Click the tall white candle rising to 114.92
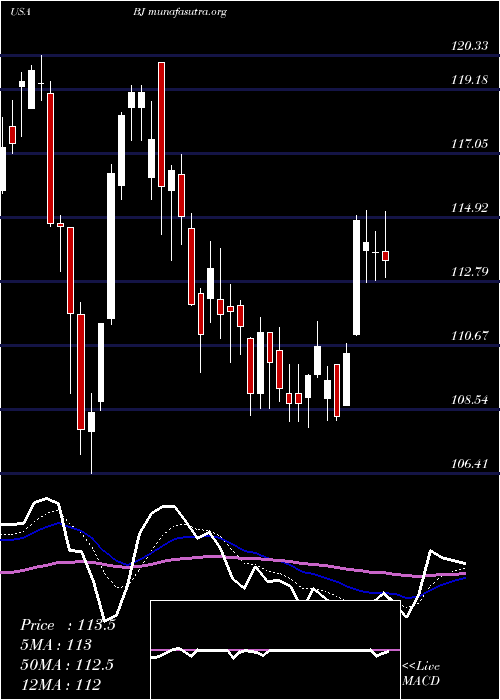 (356, 277)
